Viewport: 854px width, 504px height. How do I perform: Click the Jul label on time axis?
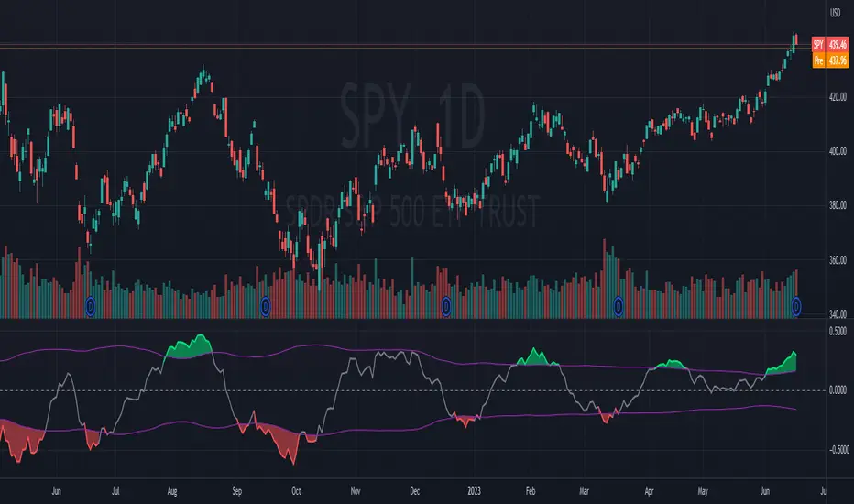115,491
